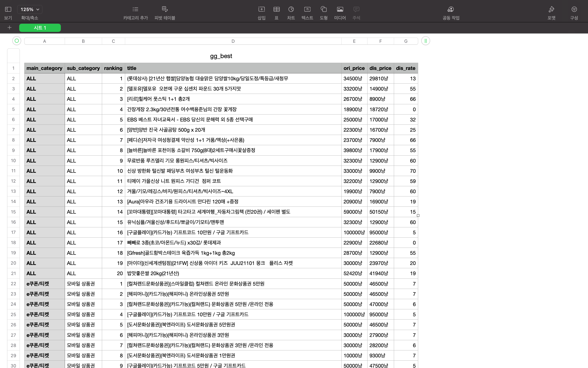Click the add-column handle beside column G
This screenshot has height=368, width=588.
coord(425,41)
